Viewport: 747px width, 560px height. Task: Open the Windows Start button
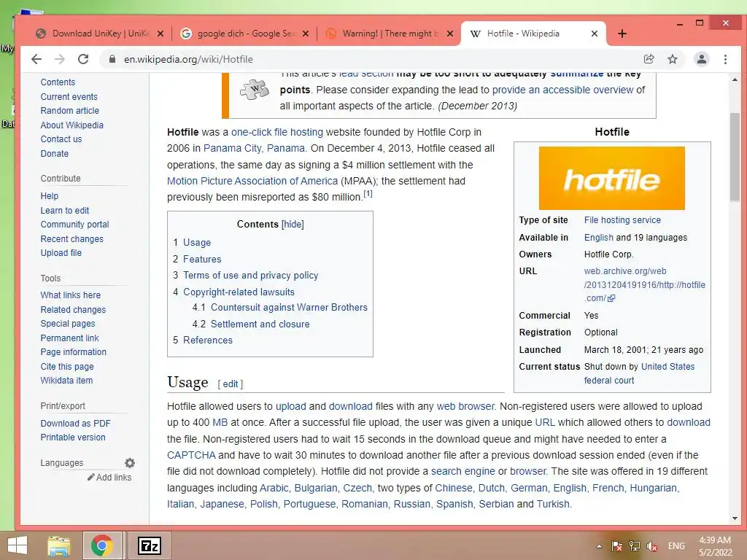point(18,545)
